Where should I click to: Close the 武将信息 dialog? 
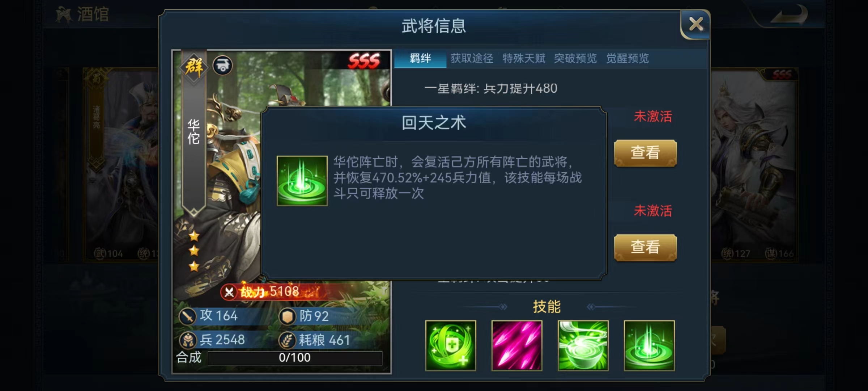click(695, 24)
